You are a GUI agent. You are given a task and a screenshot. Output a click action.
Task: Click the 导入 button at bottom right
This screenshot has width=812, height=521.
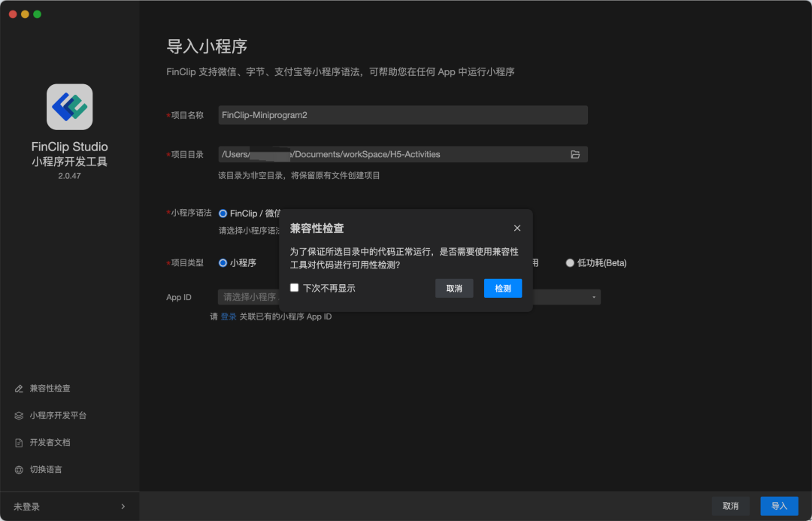(x=779, y=506)
